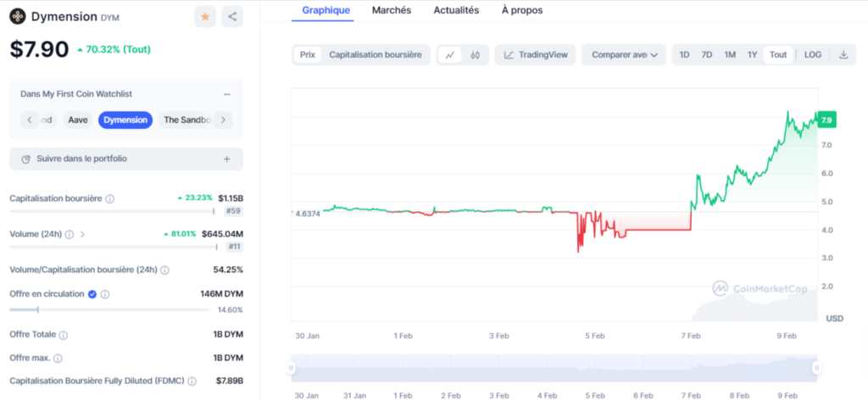Select Capitalisation boursière chart mode
Image resolution: width=868 pixels, height=401 pixels.
pos(376,55)
